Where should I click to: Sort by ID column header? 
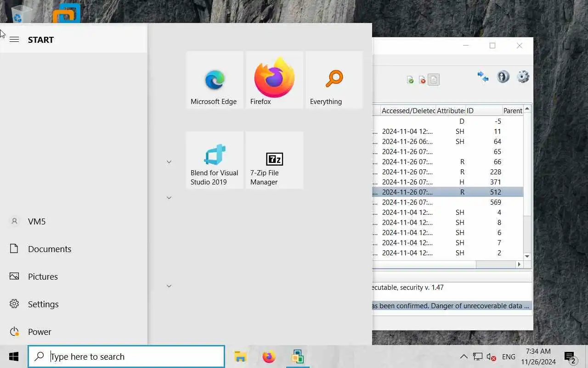click(x=483, y=110)
